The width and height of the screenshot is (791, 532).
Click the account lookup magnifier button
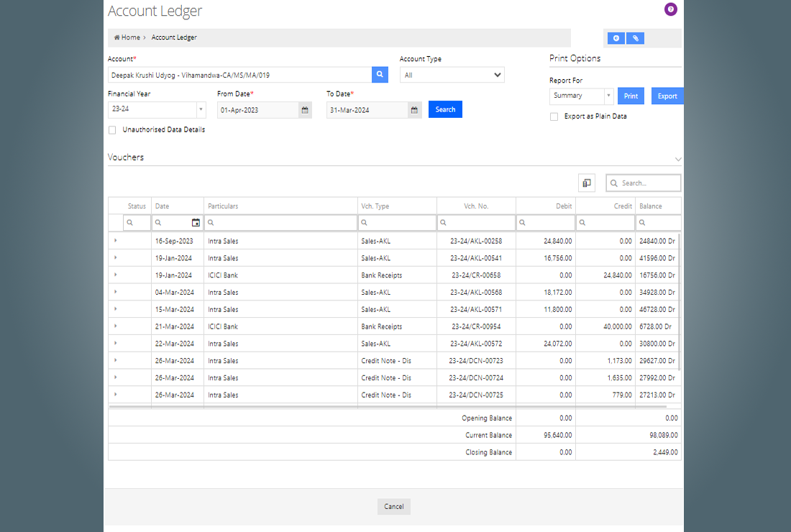[380, 75]
